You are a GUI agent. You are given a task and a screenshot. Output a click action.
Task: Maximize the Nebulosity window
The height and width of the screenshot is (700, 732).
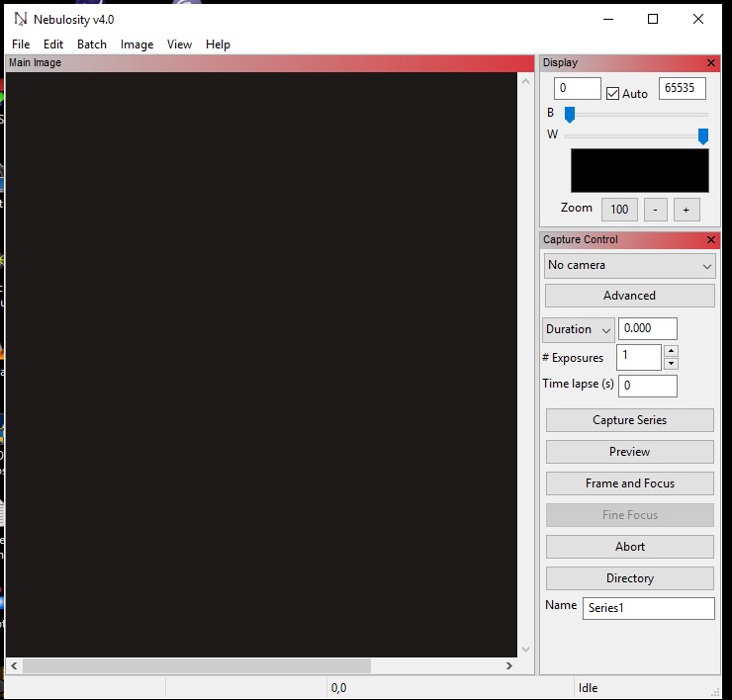click(653, 19)
